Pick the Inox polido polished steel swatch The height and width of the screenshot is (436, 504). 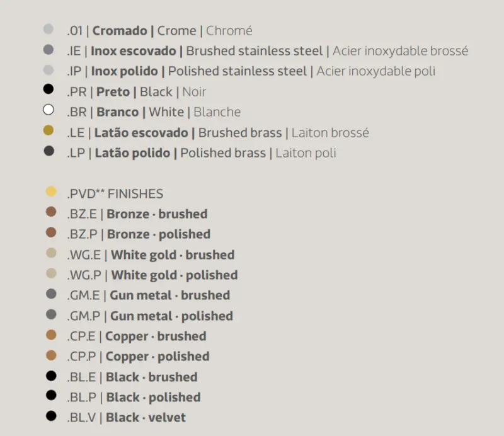tap(49, 70)
